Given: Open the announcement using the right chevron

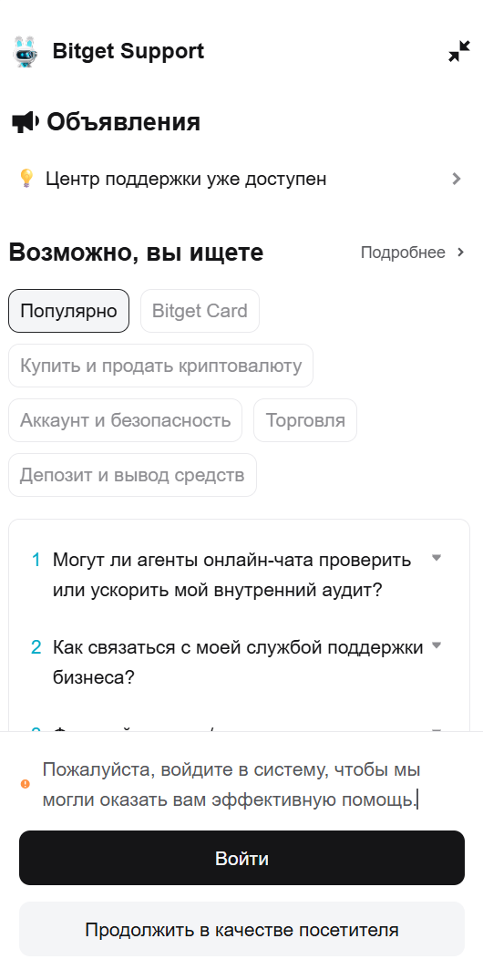Looking at the screenshot, I should click(x=457, y=179).
